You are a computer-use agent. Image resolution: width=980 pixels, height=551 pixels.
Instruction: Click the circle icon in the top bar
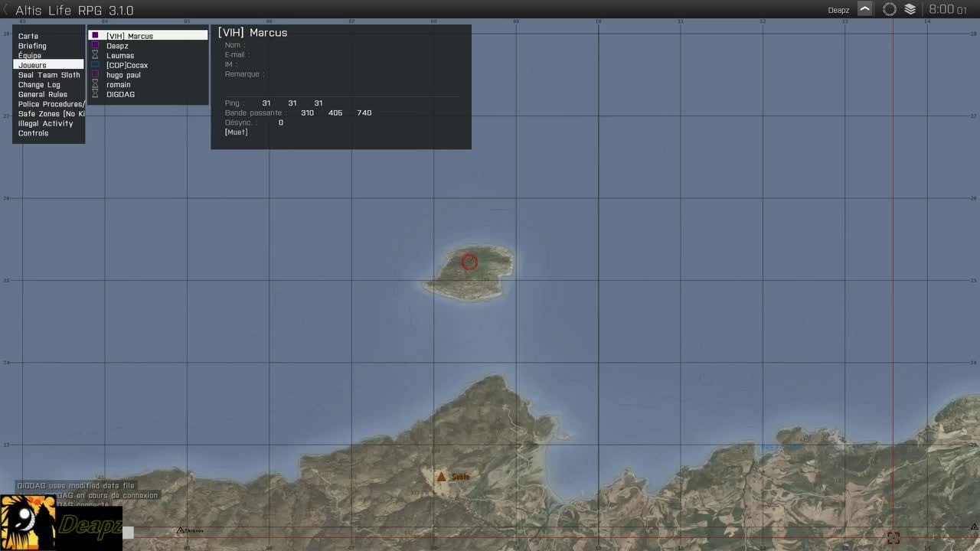(890, 9)
